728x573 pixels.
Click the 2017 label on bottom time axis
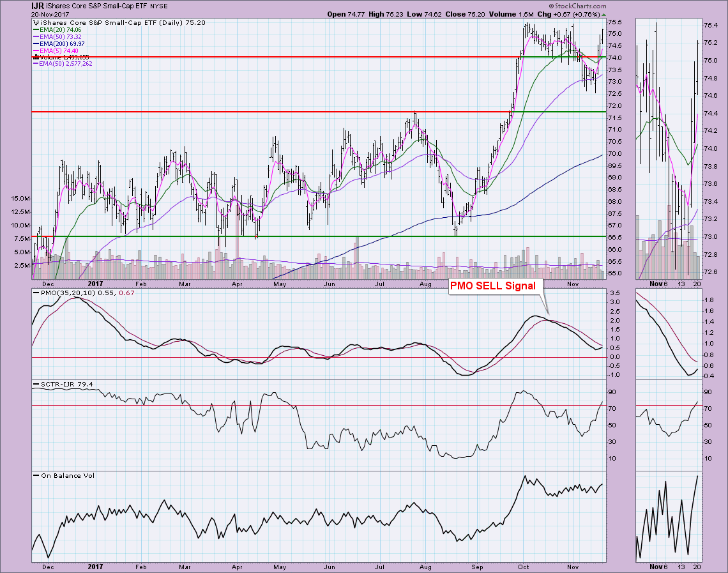95,566
